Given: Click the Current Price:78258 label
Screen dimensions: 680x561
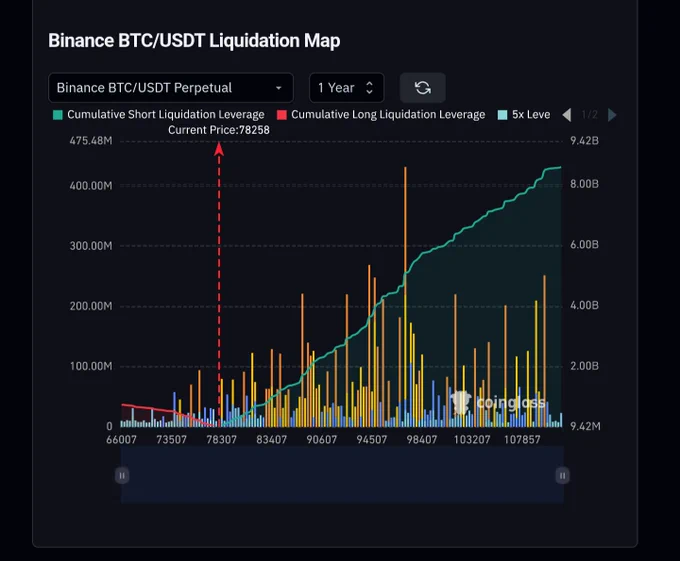Looking at the screenshot, I should coord(219,130).
